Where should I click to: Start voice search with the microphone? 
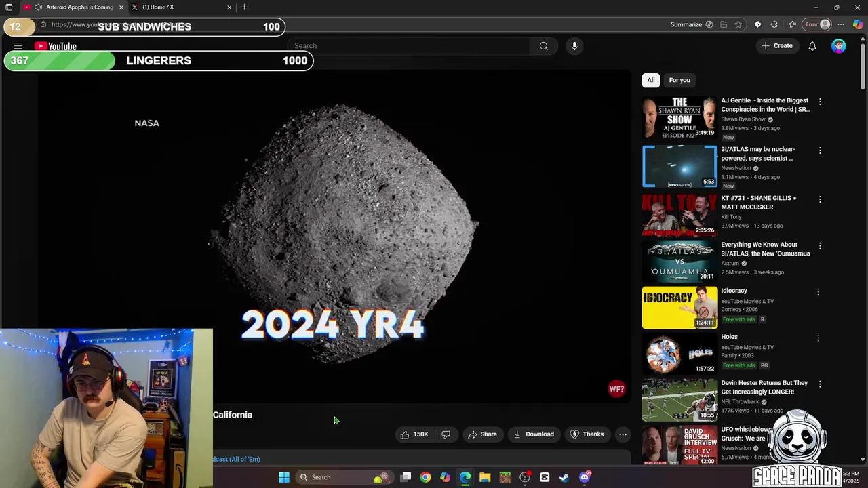[574, 46]
